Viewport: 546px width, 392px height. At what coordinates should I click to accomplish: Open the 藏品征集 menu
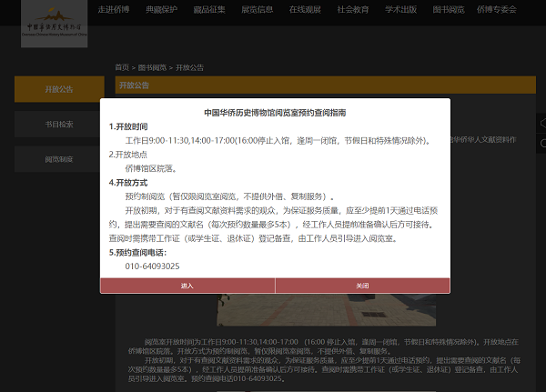209,9
